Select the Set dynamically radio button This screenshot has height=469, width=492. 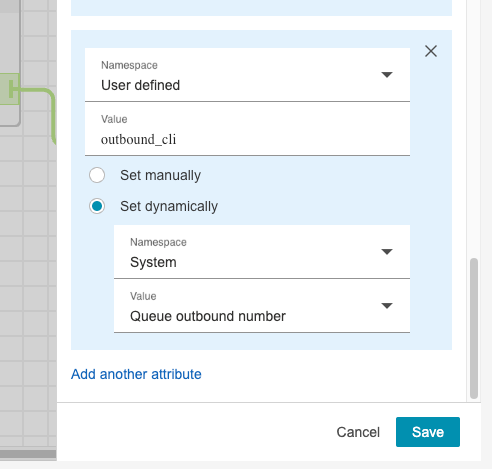point(97,206)
